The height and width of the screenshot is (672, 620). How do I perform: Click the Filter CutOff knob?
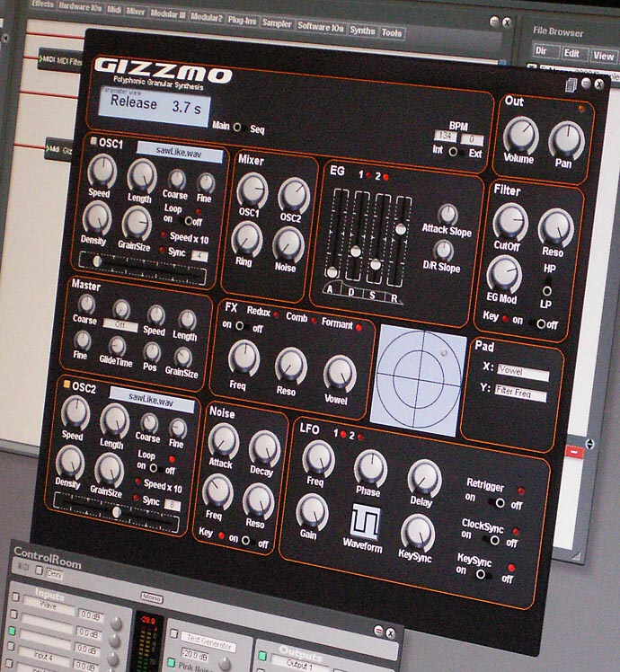tap(510, 223)
